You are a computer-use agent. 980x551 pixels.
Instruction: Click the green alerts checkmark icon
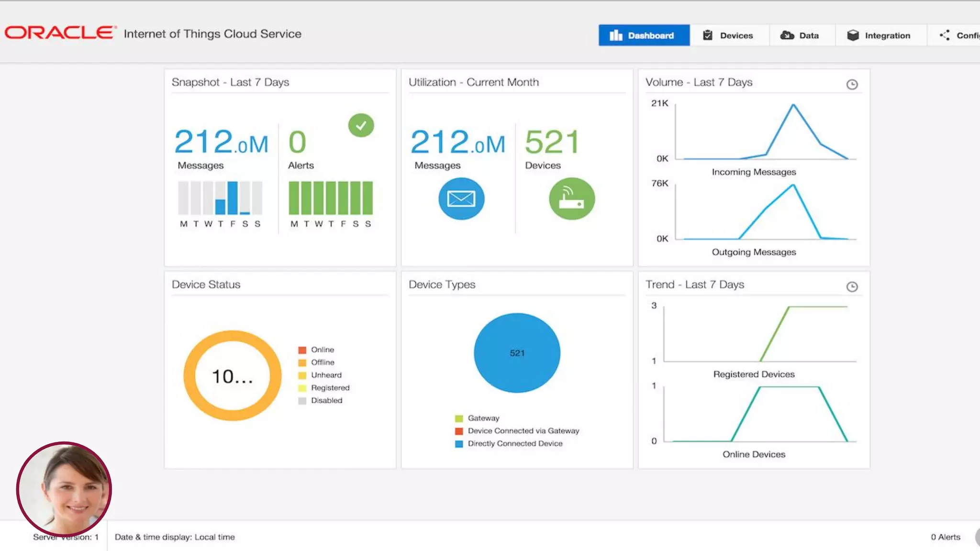(361, 125)
